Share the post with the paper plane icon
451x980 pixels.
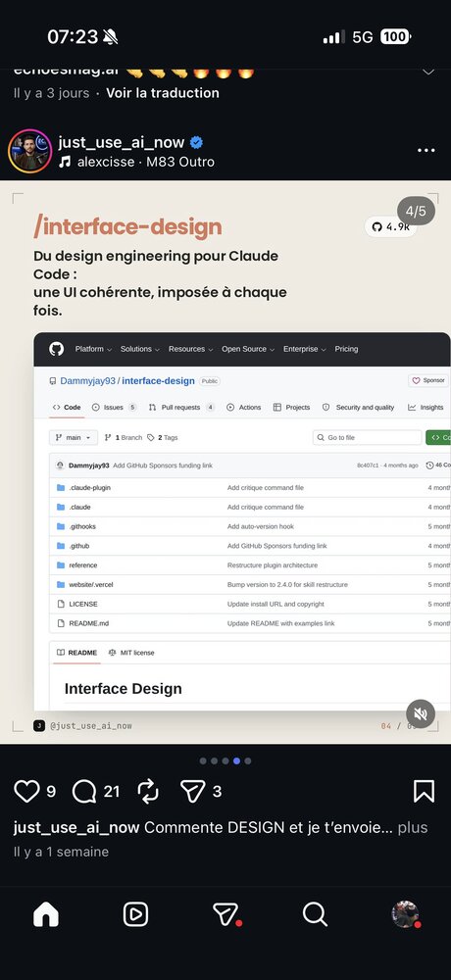coord(193,792)
